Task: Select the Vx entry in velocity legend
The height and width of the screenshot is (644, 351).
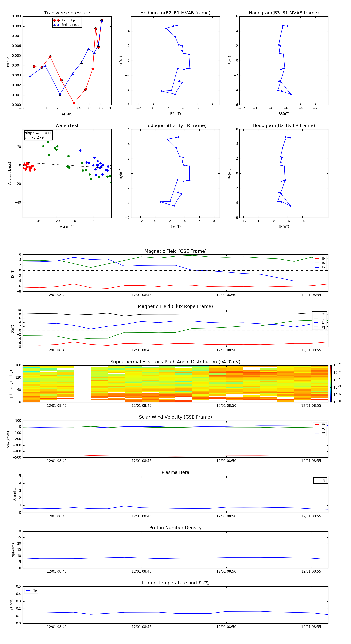Action: tap(320, 424)
